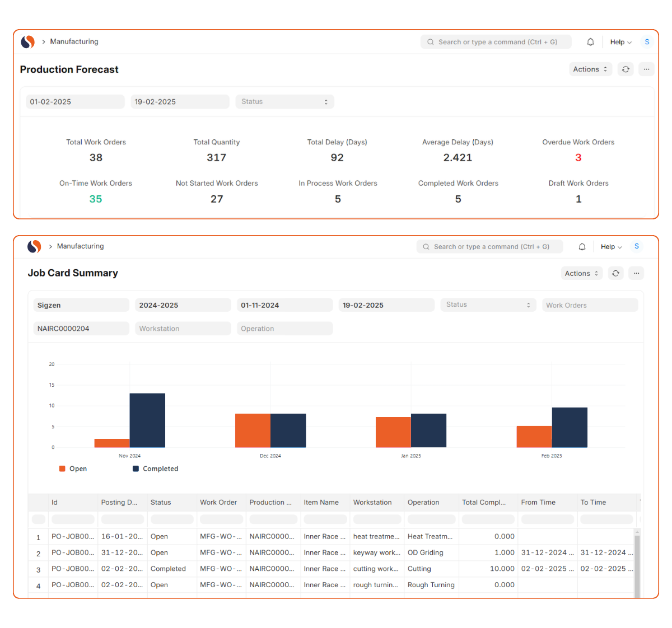Click the dark blue Nov 2024 Completed bar
672x628 pixels.
(x=147, y=420)
